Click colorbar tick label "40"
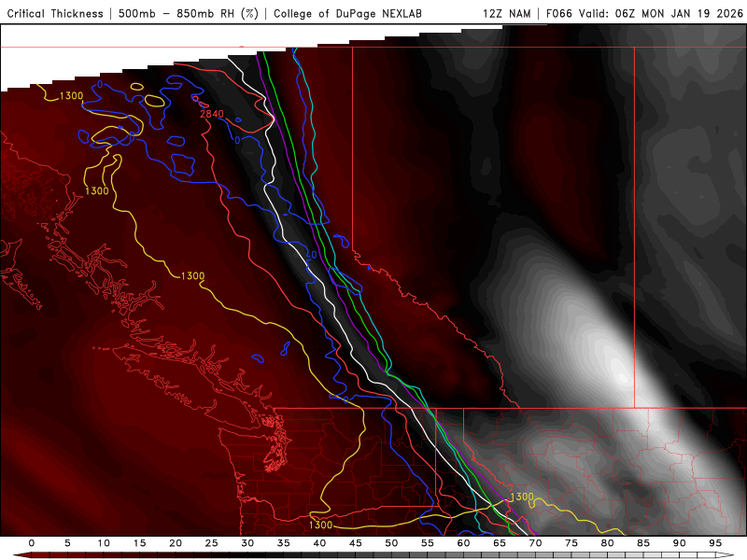This screenshot has height=560, width=747. [319, 543]
